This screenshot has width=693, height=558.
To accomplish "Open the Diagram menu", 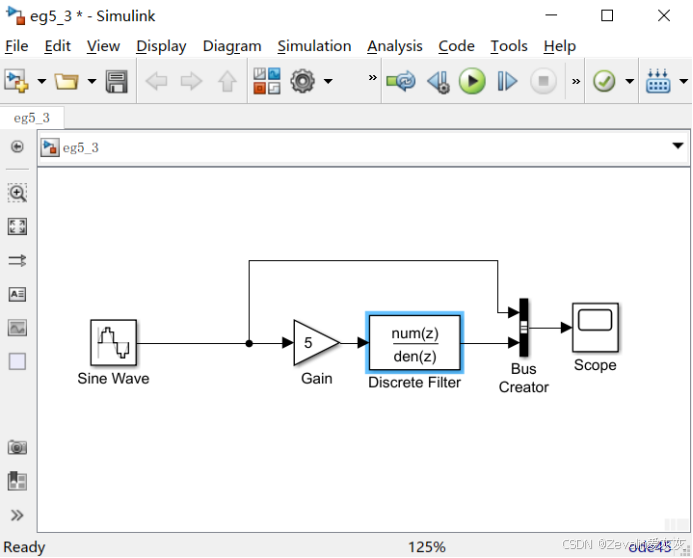I will [232, 46].
